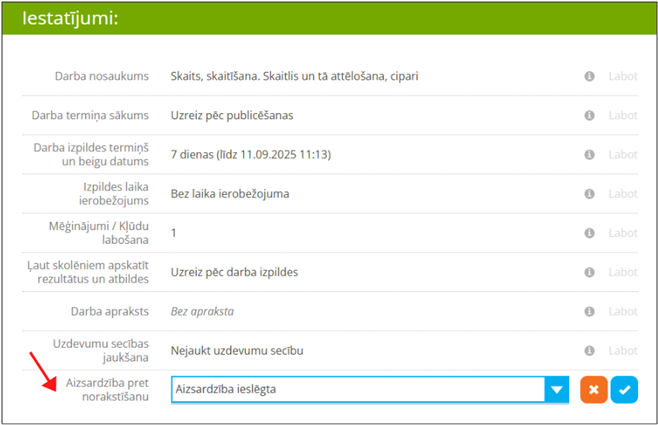Click info icon for Mēģinājumi / Kļūdu labošana
658x425 pixels.
click(x=589, y=232)
